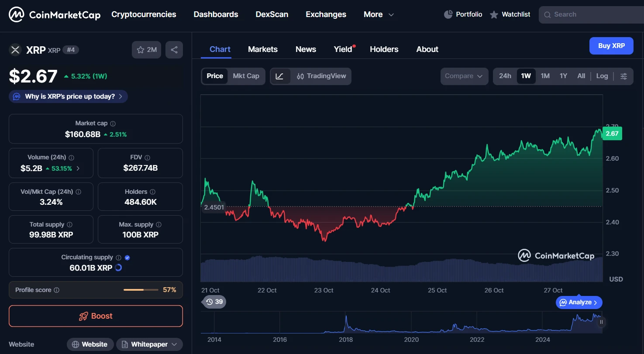Image resolution: width=644 pixels, height=354 pixels.
Task: Open the CoinMarketCap home logo
Action: pyautogui.click(x=54, y=14)
